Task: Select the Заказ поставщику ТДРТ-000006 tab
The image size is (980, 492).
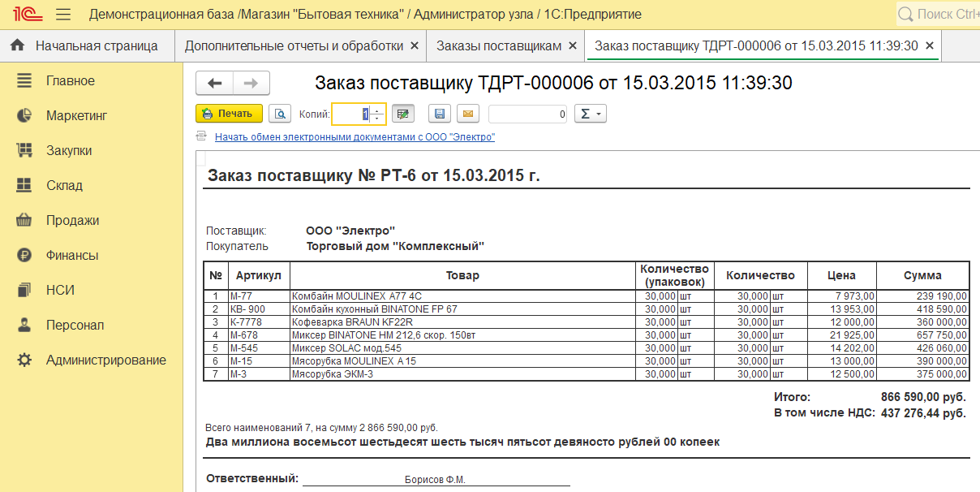Action: click(x=756, y=45)
